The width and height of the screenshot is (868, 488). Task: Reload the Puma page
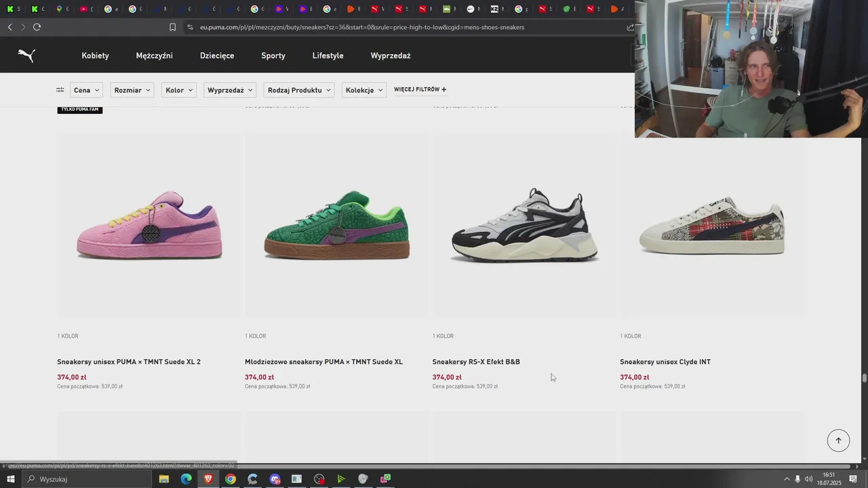click(x=37, y=27)
